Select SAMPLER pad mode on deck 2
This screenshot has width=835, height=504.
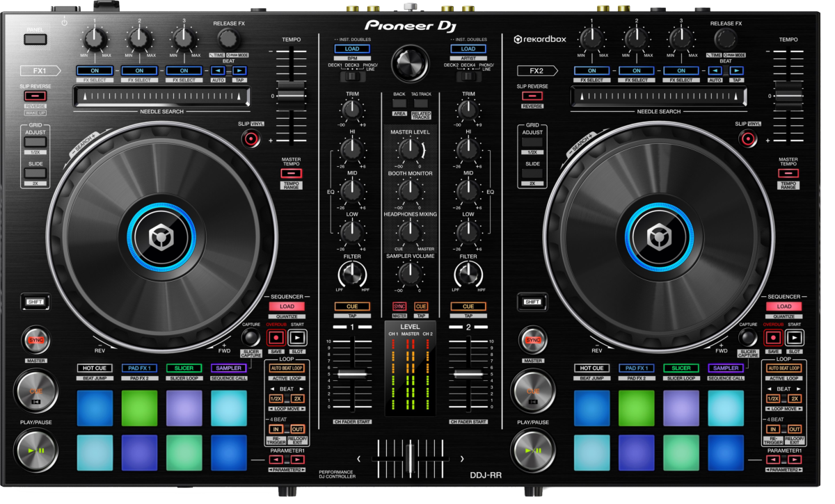[x=726, y=368]
